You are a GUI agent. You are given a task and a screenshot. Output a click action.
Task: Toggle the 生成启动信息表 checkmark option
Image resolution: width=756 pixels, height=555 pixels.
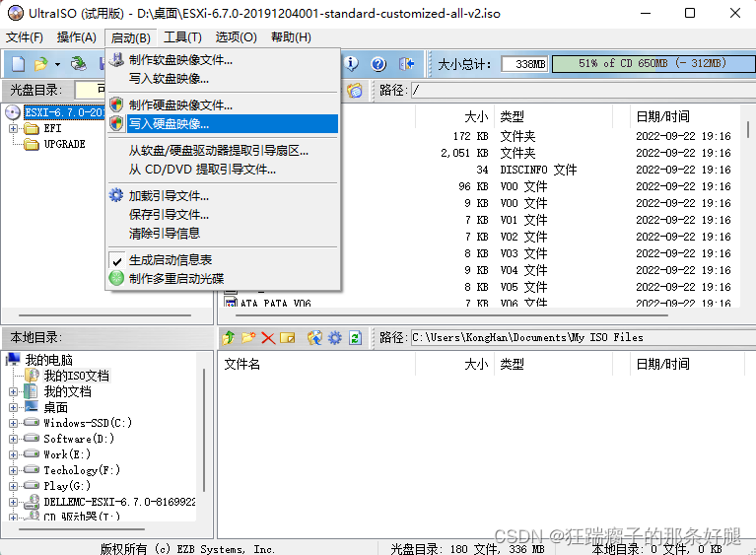(161, 260)
